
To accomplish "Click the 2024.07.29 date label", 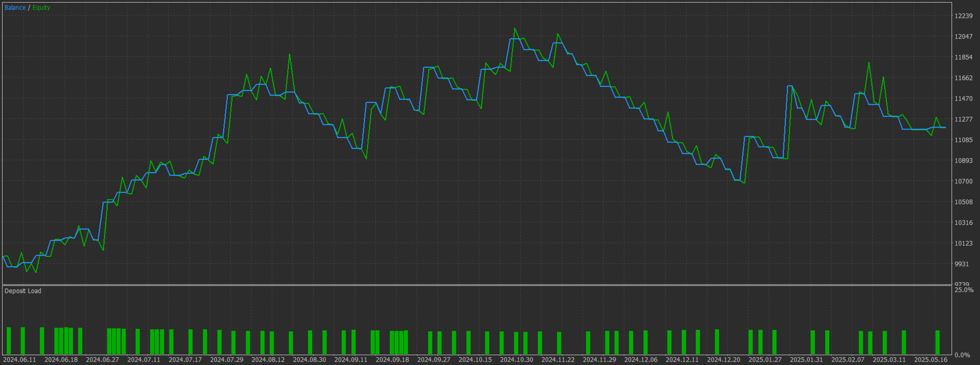I will click(x=227, y=360).
